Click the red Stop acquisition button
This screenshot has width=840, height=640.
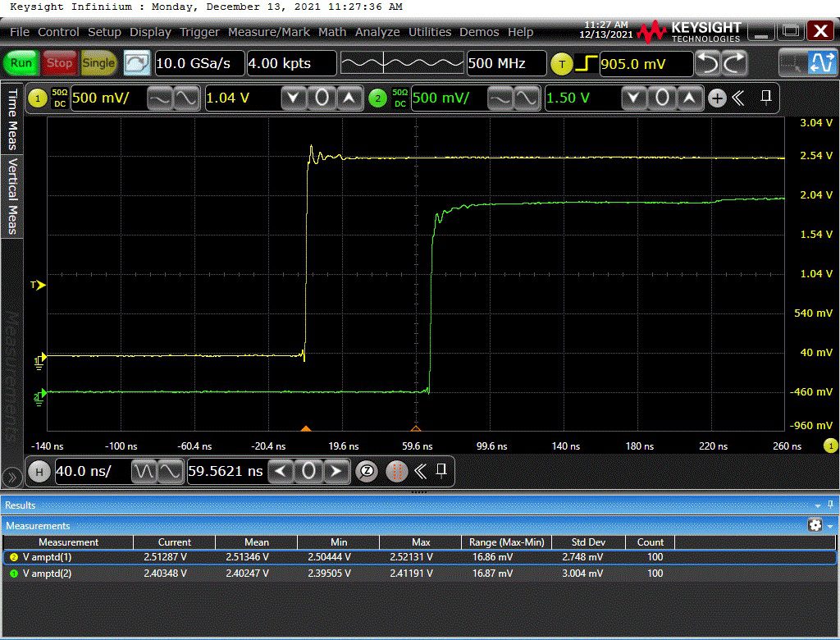pos(59,63)
